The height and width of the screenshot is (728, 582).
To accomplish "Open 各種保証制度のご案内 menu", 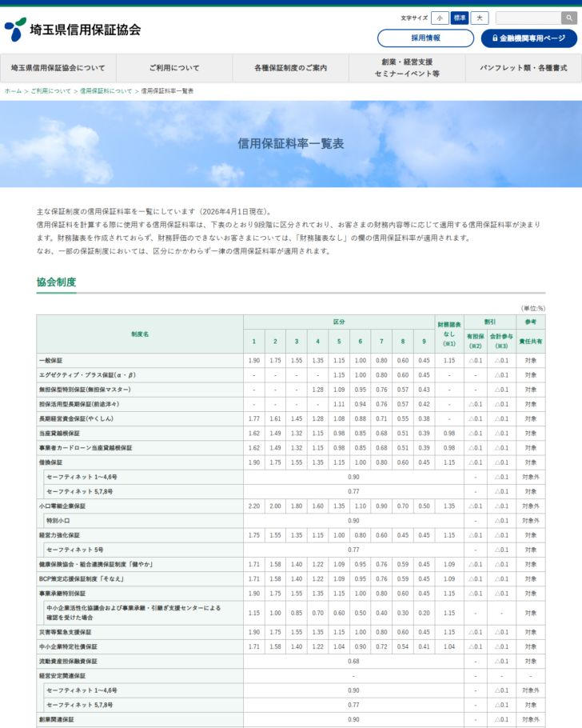I will click(291, 68).
